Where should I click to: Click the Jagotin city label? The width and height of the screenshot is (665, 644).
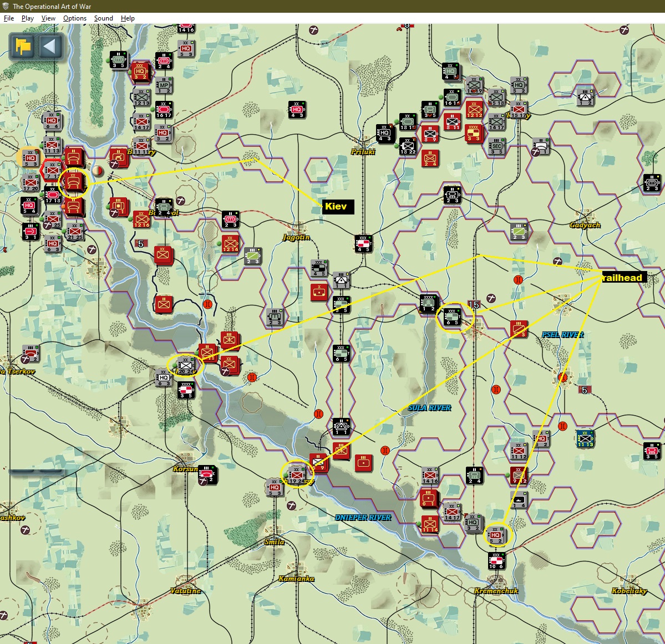click(297, 237)
